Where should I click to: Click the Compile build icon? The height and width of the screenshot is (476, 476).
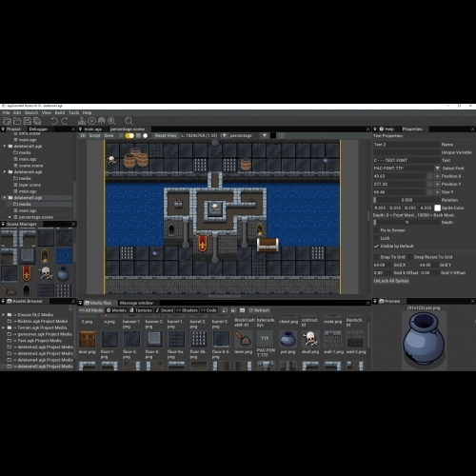[82, 121]
